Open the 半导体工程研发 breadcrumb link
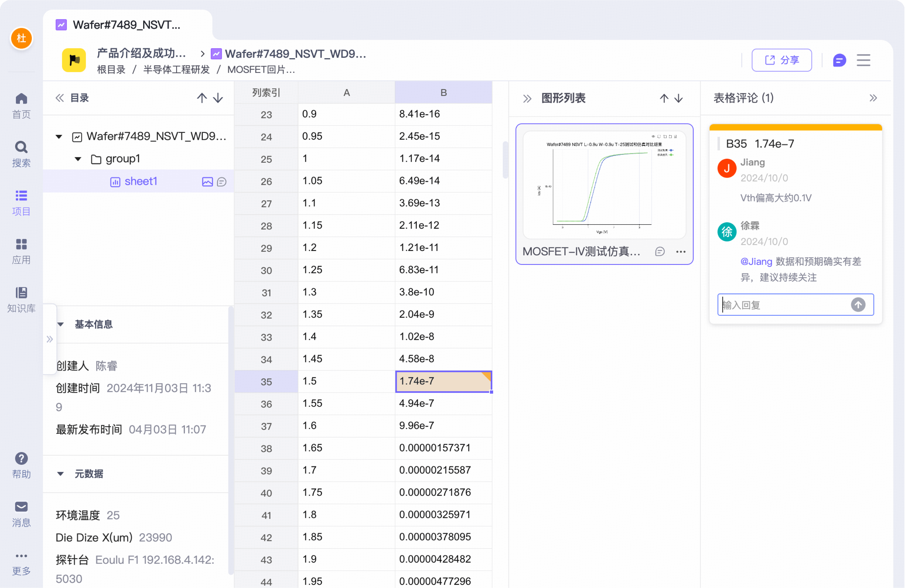This screenshot has height=588, width=905. click(176, 70)
